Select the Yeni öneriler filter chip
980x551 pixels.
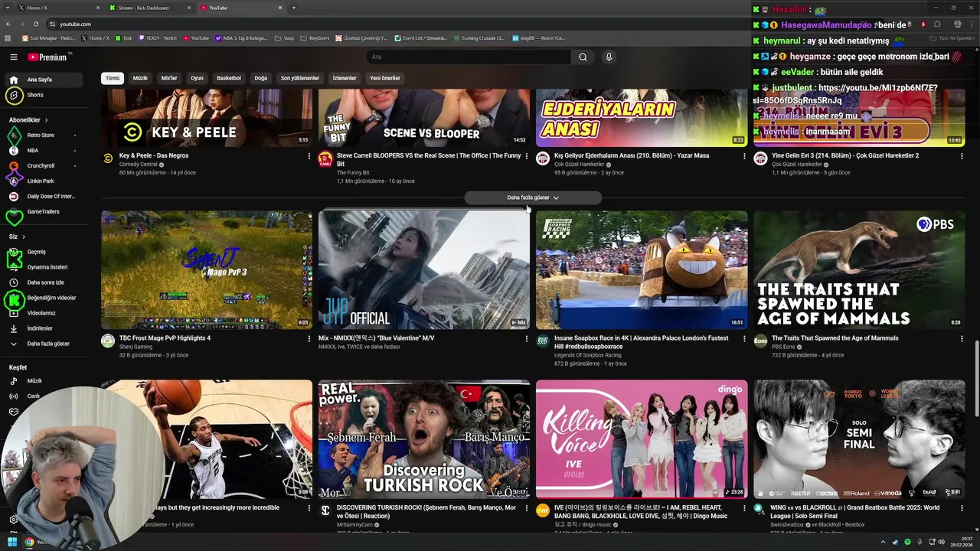pos(385,78)
